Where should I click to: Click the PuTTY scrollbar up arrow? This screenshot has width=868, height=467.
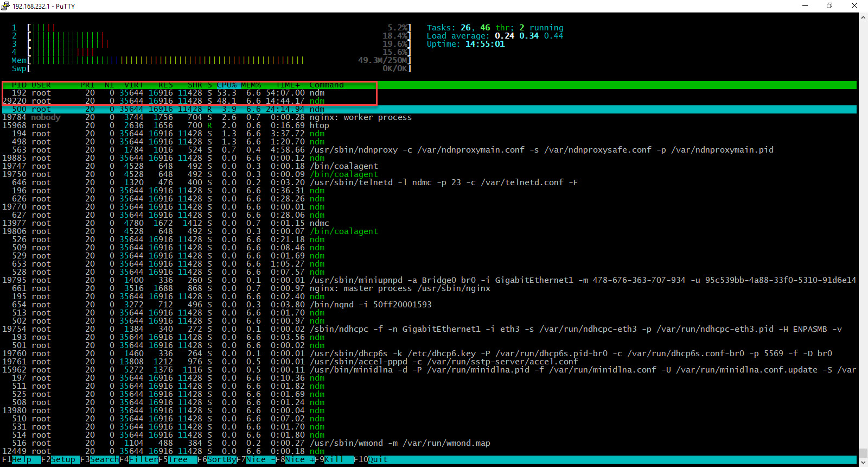863,17
